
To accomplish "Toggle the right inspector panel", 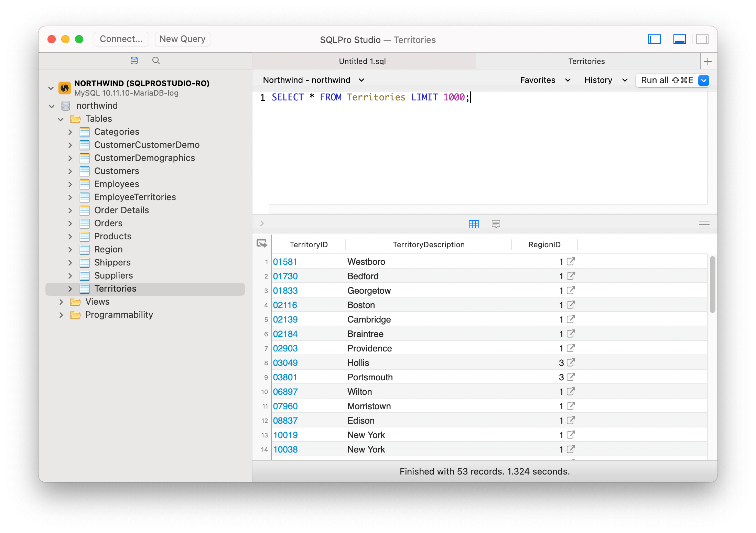I will (702, 40).
